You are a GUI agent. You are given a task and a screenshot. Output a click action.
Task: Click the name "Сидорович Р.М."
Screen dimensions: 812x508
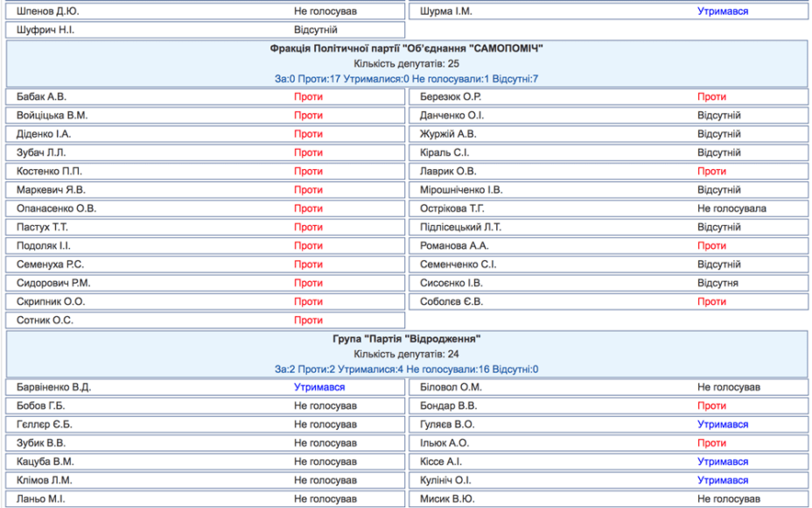pos(53,283)
